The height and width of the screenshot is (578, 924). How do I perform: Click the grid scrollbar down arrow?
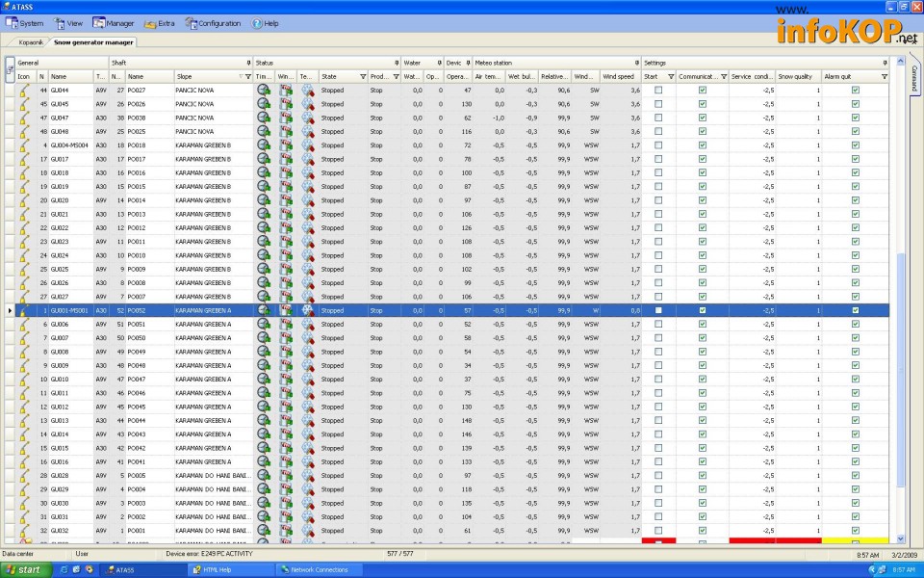click(x=901, y=539)
